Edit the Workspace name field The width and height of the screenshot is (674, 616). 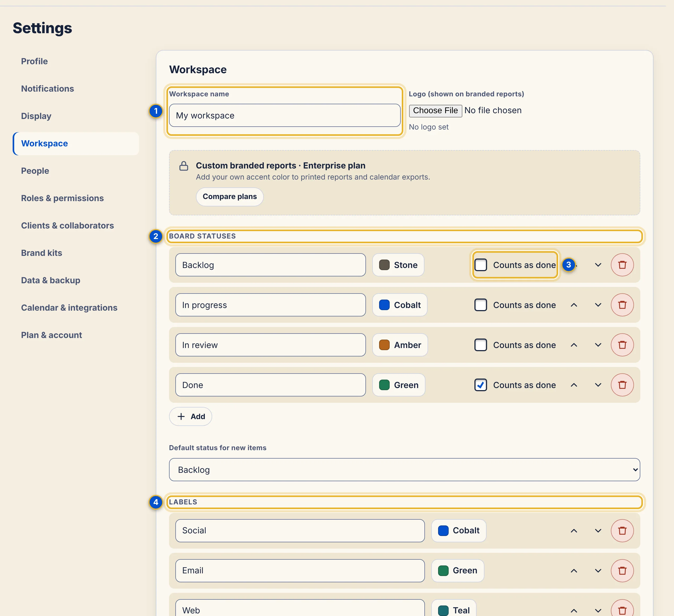click(x=285, y=115)
